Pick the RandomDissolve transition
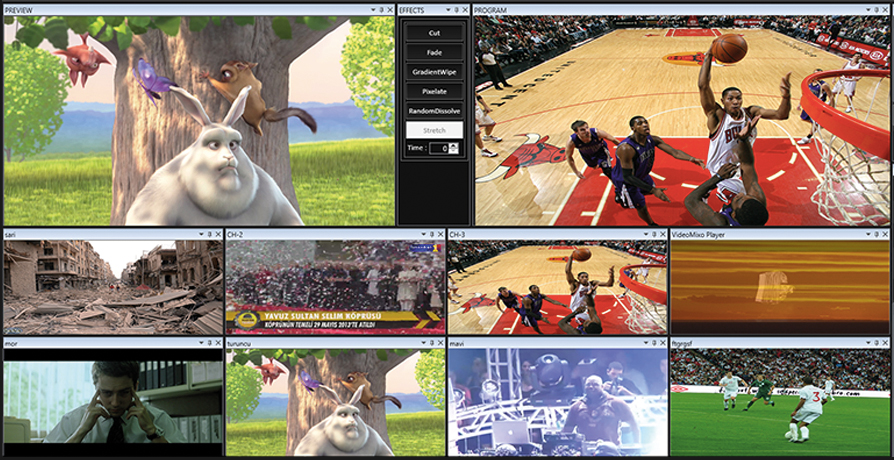Viewport: 894px width, 460px height. tap(434, 111)
